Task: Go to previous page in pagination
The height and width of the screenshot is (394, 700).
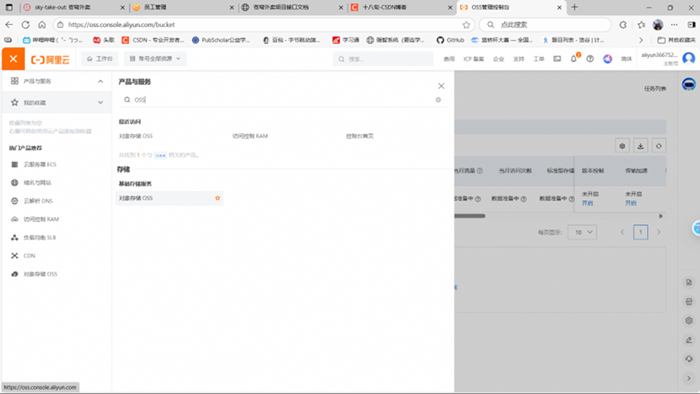Action: [x=622, y=232]
